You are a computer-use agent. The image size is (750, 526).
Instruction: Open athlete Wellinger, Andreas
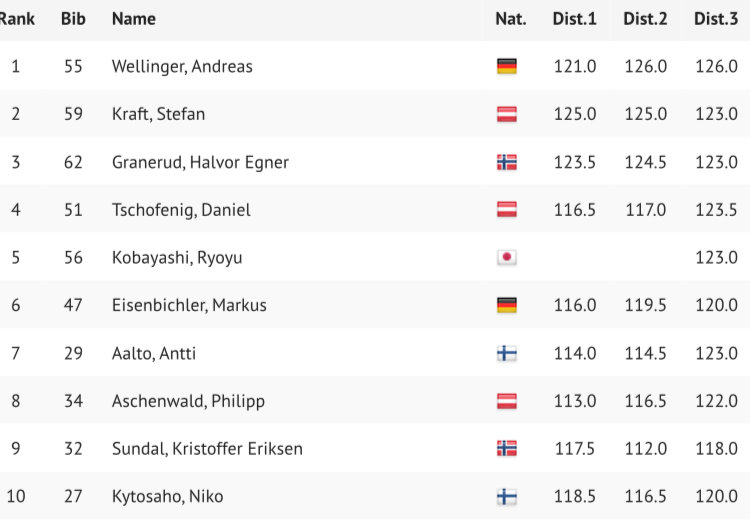point(182,67)
